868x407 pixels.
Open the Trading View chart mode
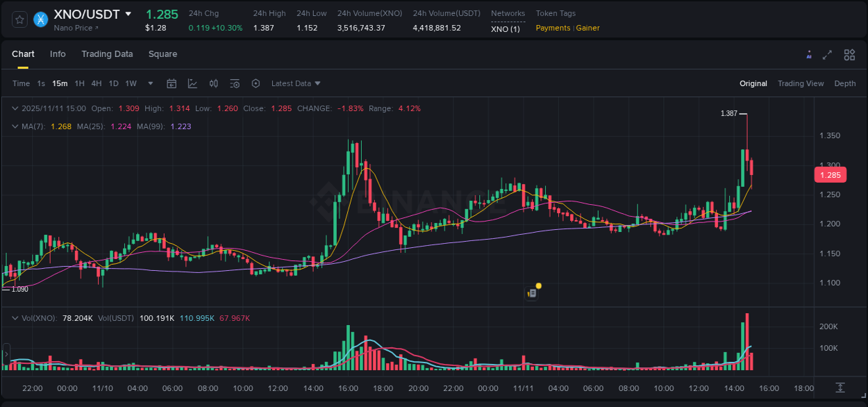[x=801, y=83]
